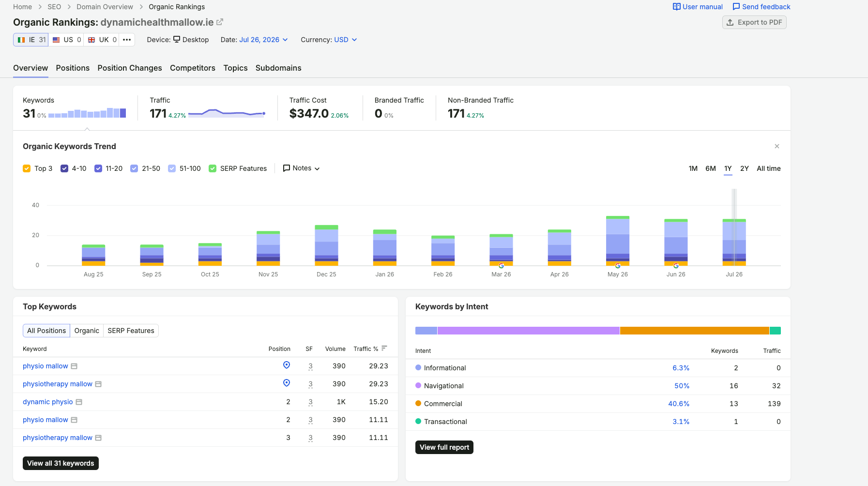
Task: Toggle the 11-20 positions checkbox
Action: pos(98,168)
